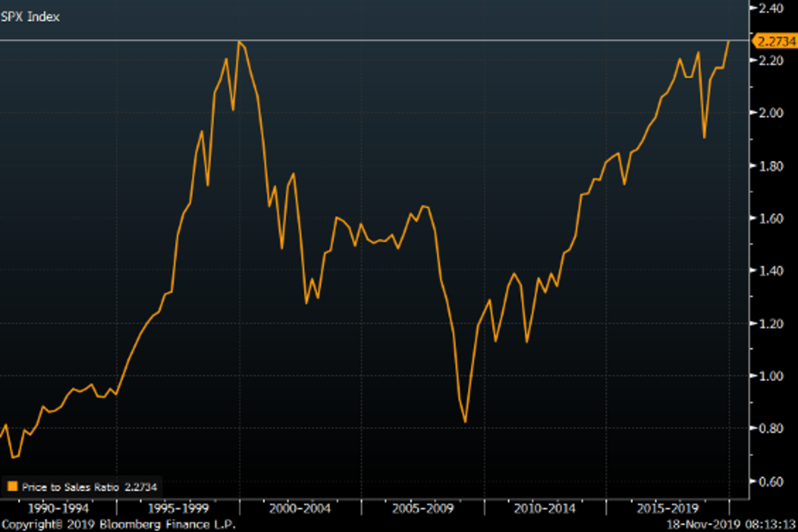Click the latest data point at line end
The image size is (798, 532).
[730, 42]
